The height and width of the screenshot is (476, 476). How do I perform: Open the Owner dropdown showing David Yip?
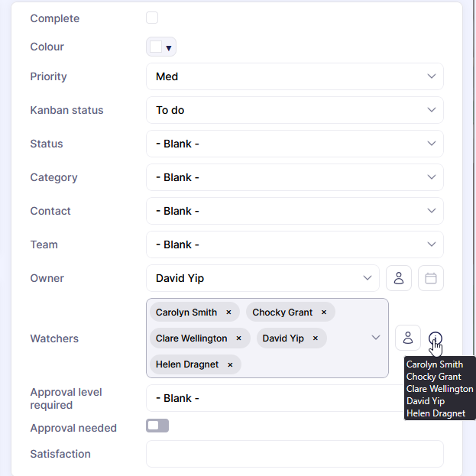click(262, 278)
